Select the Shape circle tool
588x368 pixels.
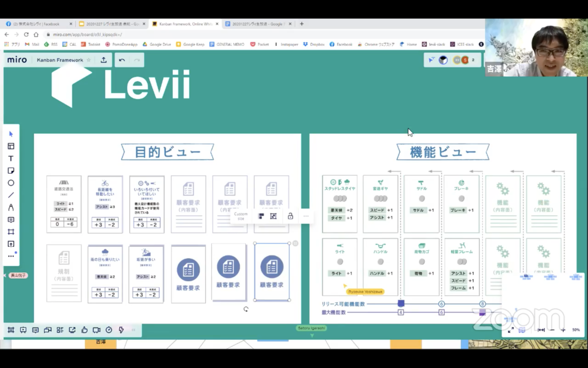[11, 183]
